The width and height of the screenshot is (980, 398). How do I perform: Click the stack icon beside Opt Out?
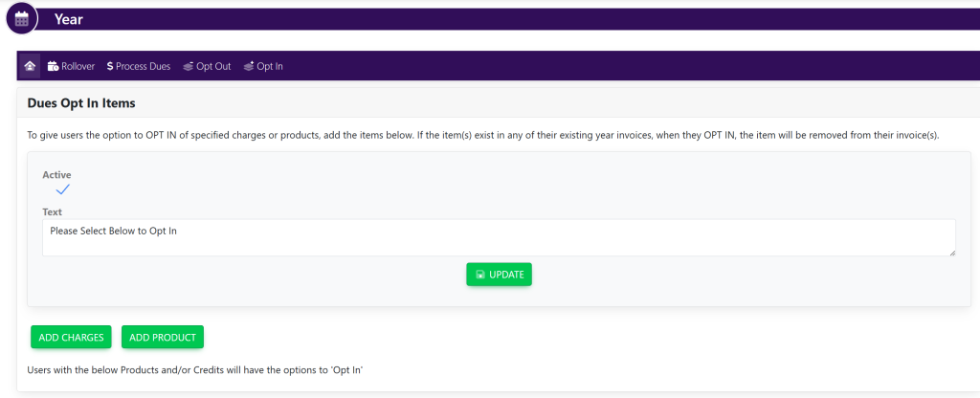(x=189, y=66)
